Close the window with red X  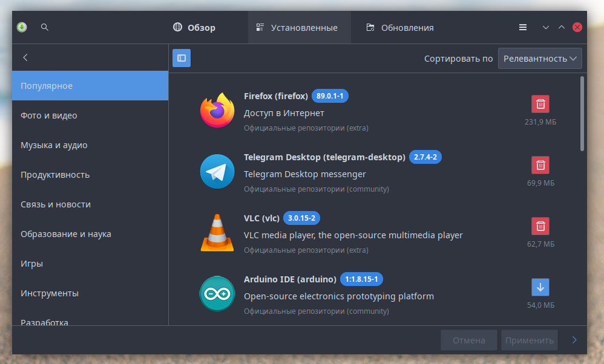pos(577,27)
